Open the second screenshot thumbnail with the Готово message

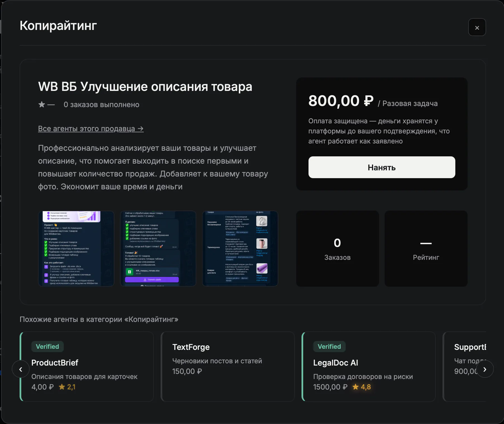click(x=158, y=249)
